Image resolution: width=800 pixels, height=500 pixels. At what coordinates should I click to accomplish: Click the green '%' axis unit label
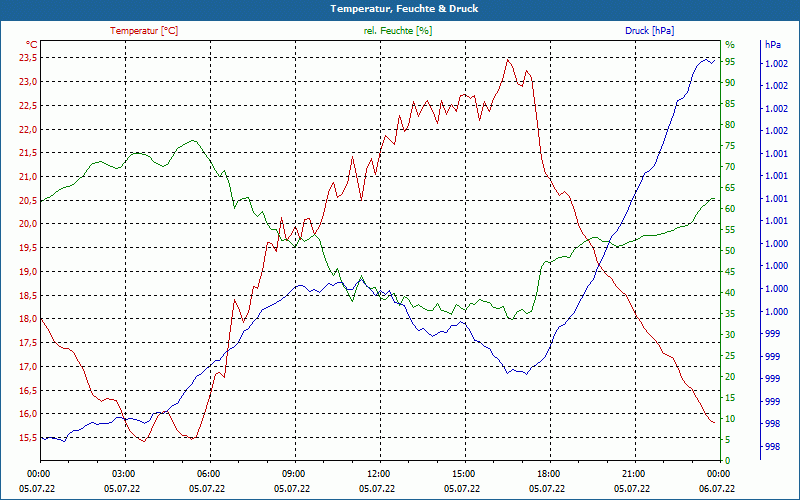pyautogui.click(x=730, y=44)
